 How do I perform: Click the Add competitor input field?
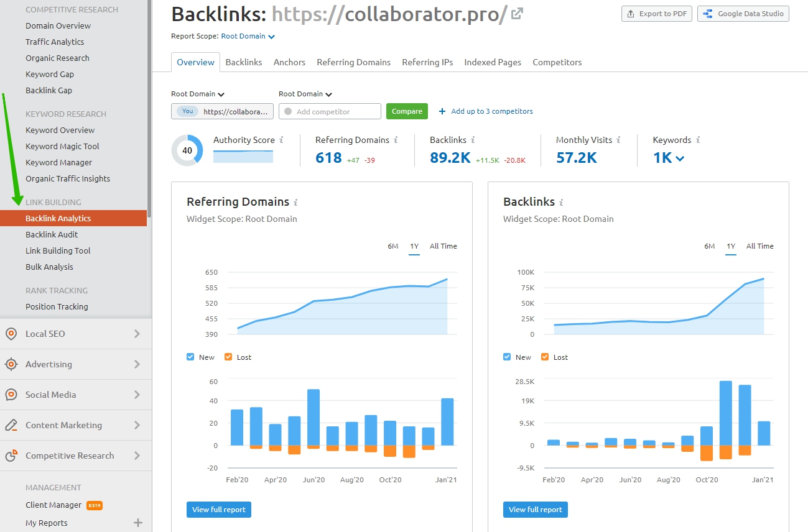(330, 111)
